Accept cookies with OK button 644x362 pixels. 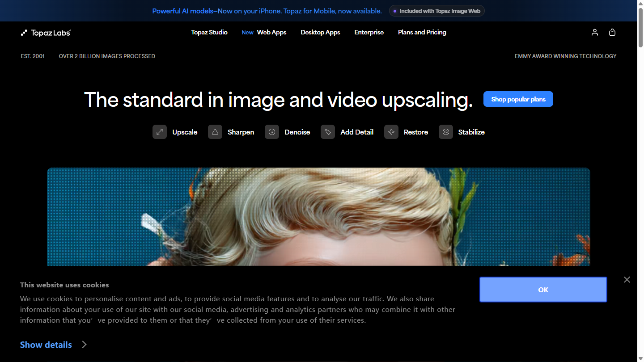(x=543, y=290)
